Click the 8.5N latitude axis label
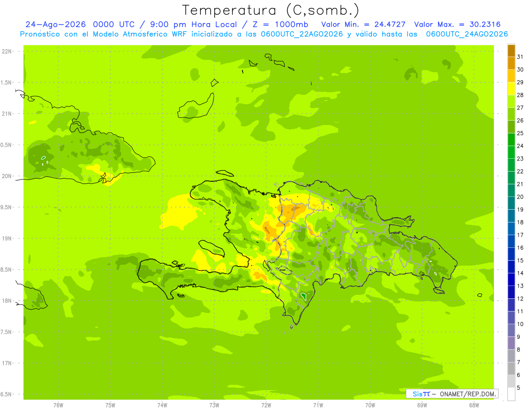 (x=7, y=270)
